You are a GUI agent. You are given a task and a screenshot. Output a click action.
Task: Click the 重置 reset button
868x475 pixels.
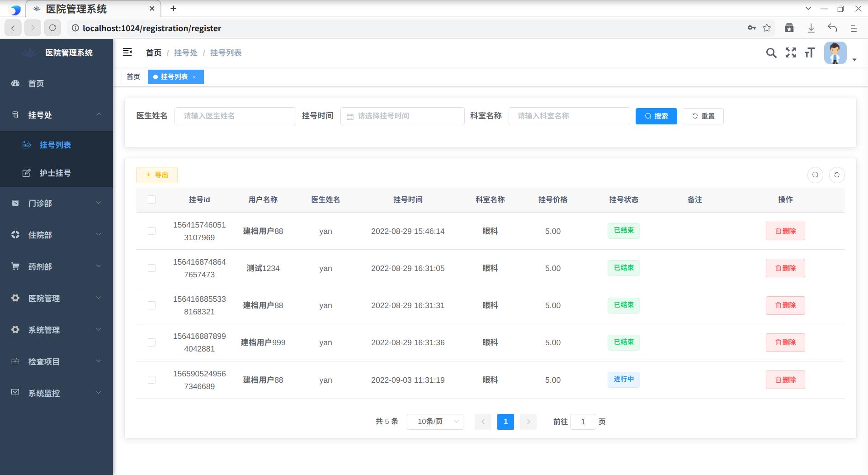(703, 116)
